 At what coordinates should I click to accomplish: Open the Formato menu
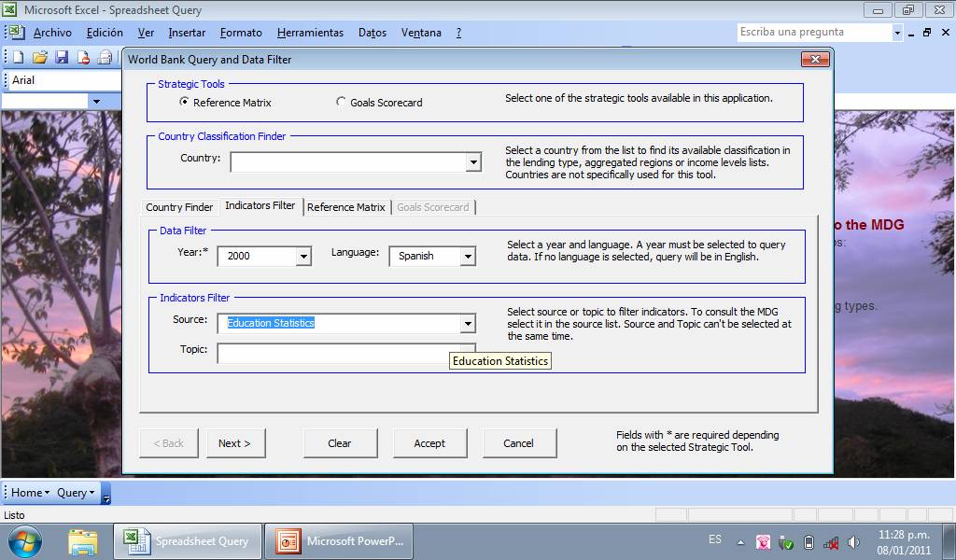241,33
